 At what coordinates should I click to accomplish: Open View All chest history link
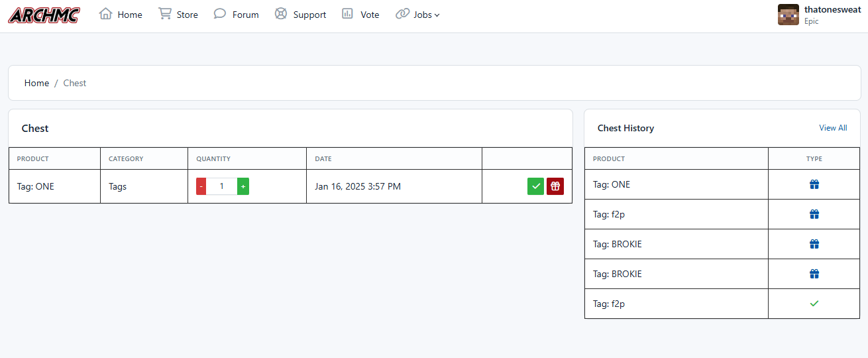pyautogui.click(x=833, y=128)
